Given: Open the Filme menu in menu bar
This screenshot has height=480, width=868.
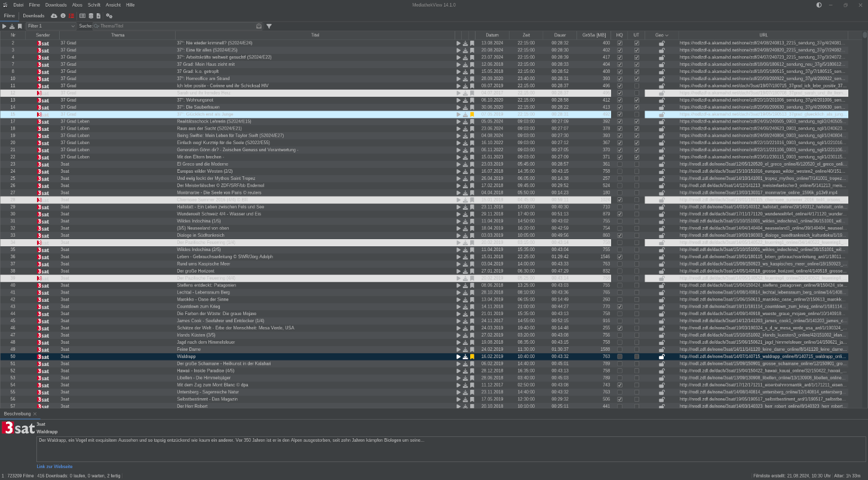Looking at the screenshot, I should click(34, 5).
